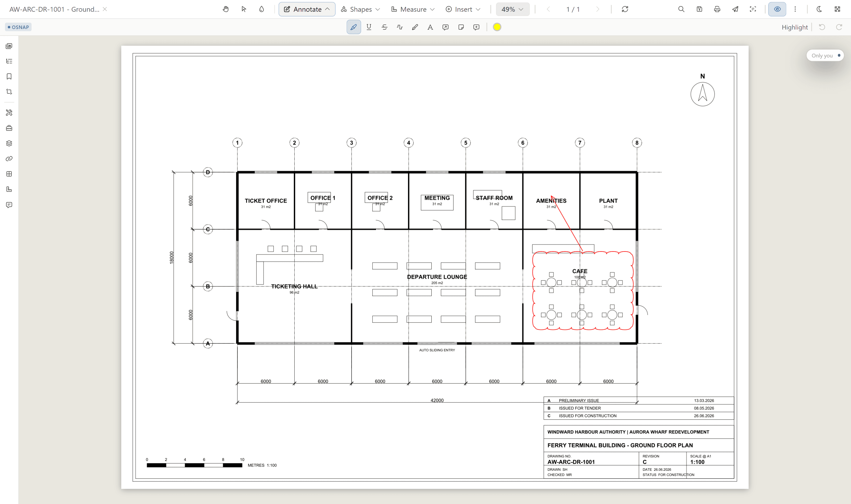Click grid bubble number 5

[x=465, y=143]
